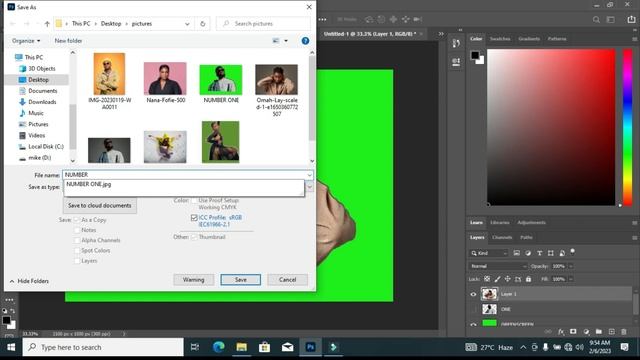Click the History panel icon in Photoshop
Screen dimensions: 640x360
point(456,43)
